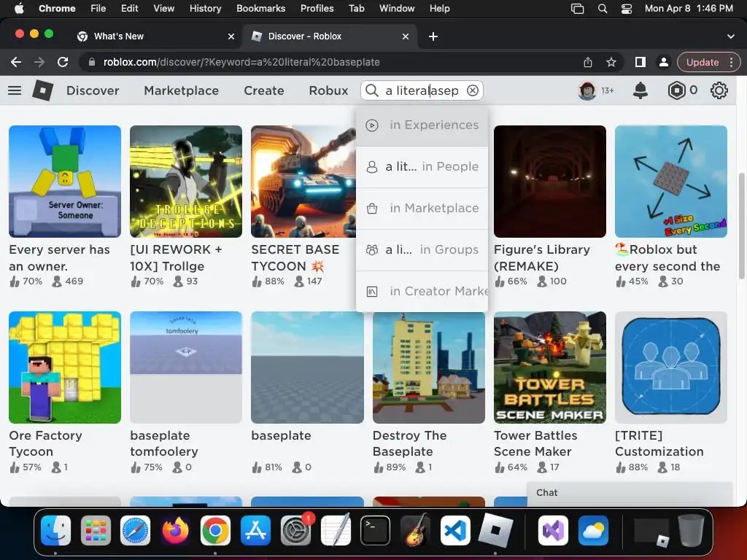Close the What's New tab
747x560 pixels.
(x=231, y=36)
